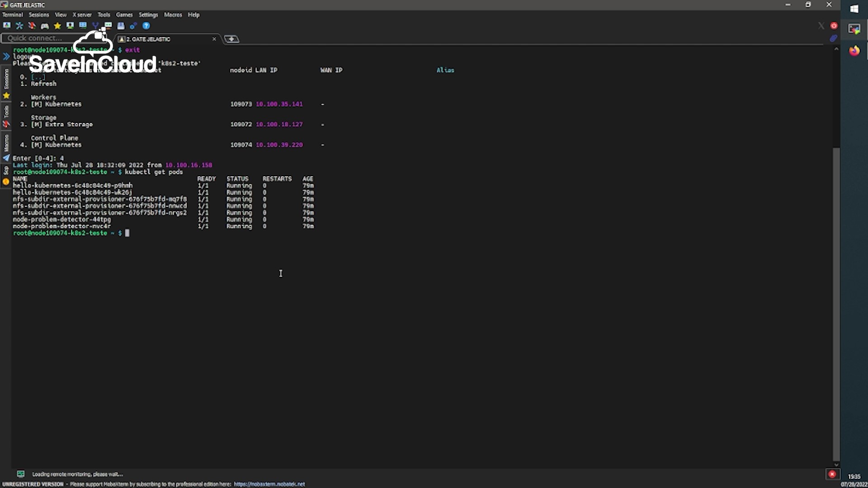
Task: Open the MobaSSHTunnel icon
Action: (x=108, y=26)
